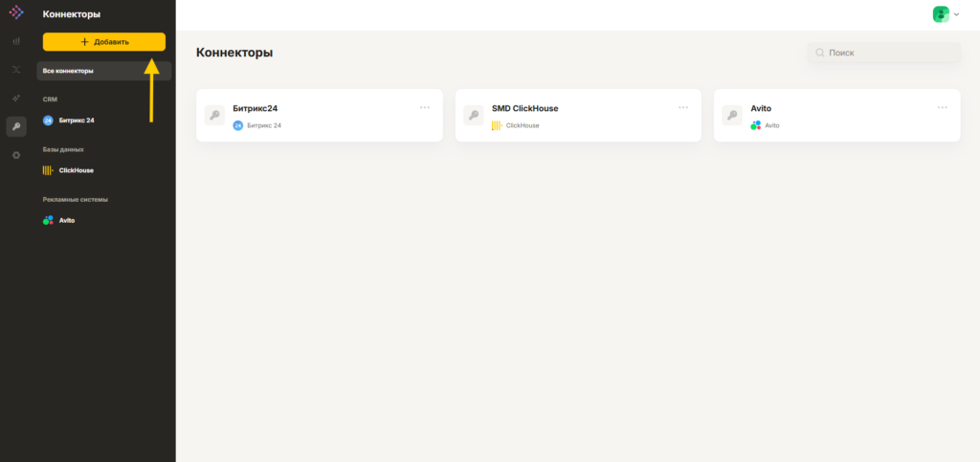
Task: Open the three-dot menu on SMD ClickHouse card
Action: point(683,107)
